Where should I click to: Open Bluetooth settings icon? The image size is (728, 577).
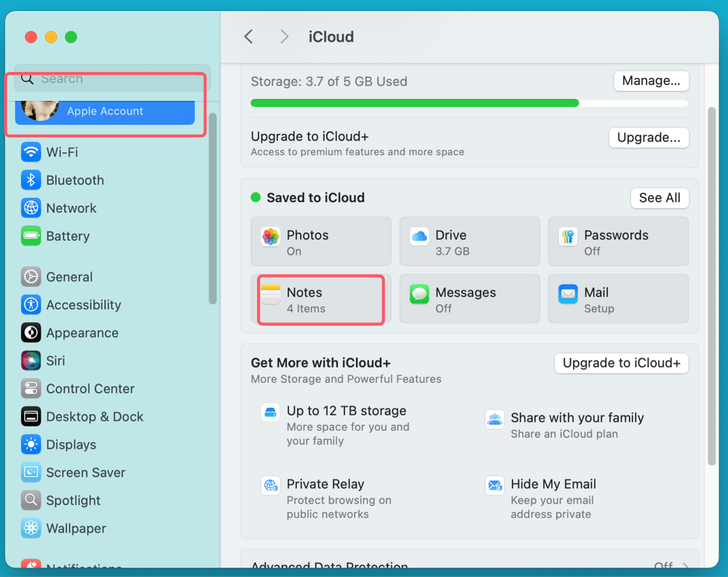click(31, 180)
